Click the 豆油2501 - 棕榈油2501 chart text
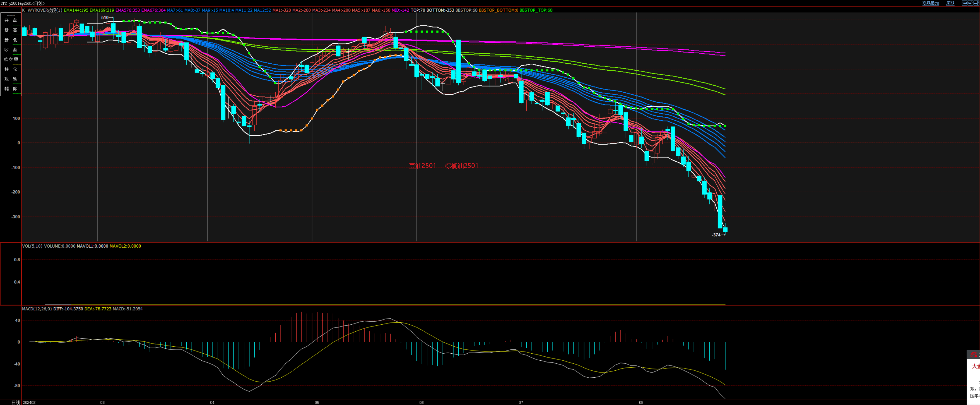The image size is (980, 405). (443, 166)
